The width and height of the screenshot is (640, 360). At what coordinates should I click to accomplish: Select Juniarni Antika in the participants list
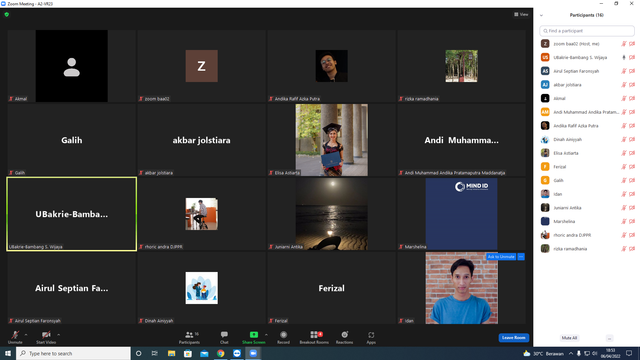[x=587, y=208]
